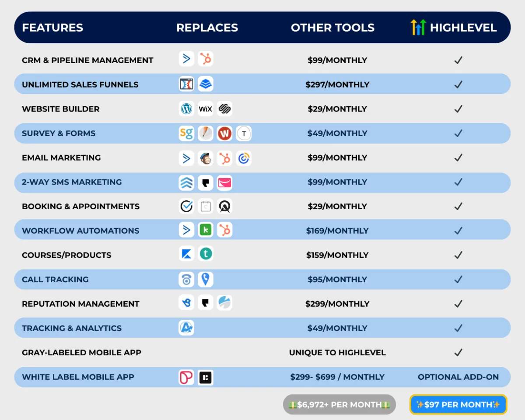Click the blue circular icon in Email Marketing
525x420 pixels.
tap(244, 158)
